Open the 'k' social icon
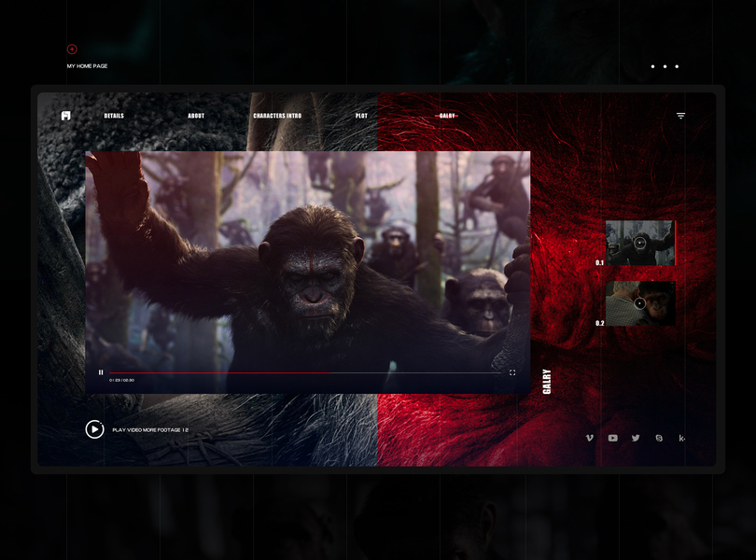 tap(681, 438)
